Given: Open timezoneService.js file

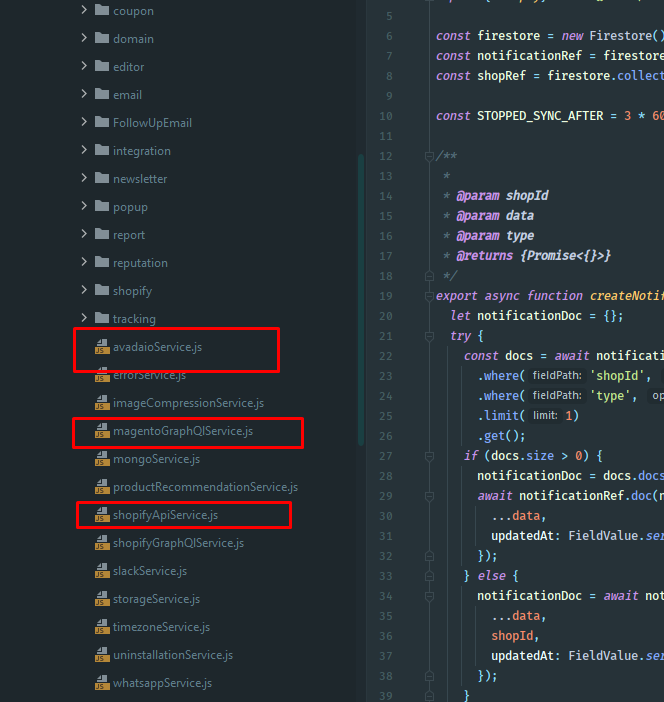Looking at the screenshot, I should pyautogui.click(x=161, y=627).
